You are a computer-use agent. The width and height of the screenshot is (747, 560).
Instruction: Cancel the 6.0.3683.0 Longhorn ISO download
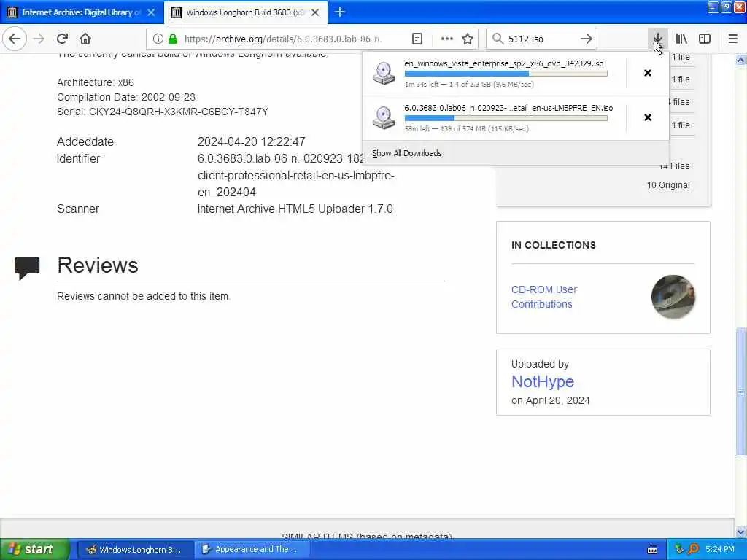pyautogui.click(x=648, y=117)
